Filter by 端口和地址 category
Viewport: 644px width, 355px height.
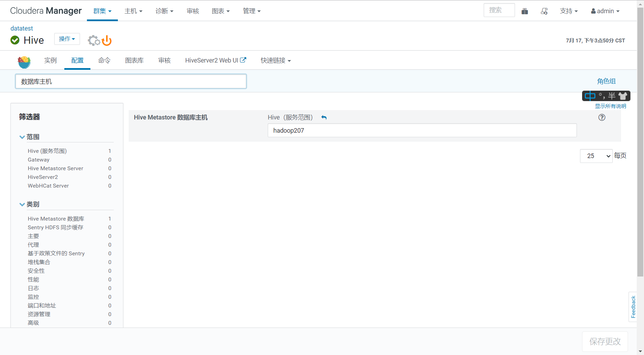pos(42,306)
